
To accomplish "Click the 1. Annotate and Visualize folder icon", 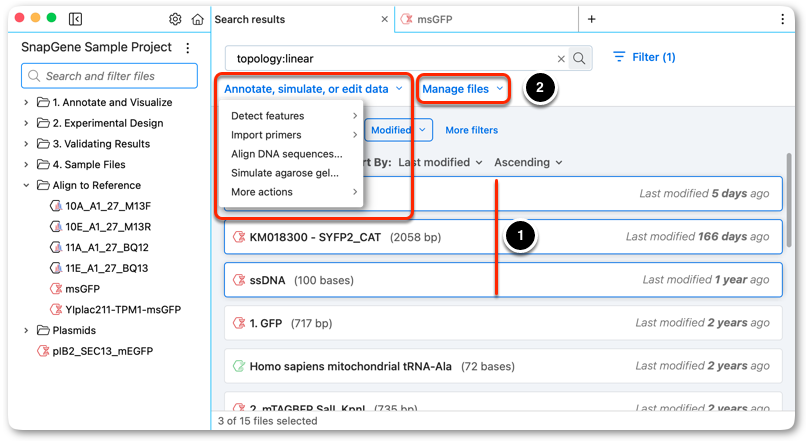I will click(43, 102).
